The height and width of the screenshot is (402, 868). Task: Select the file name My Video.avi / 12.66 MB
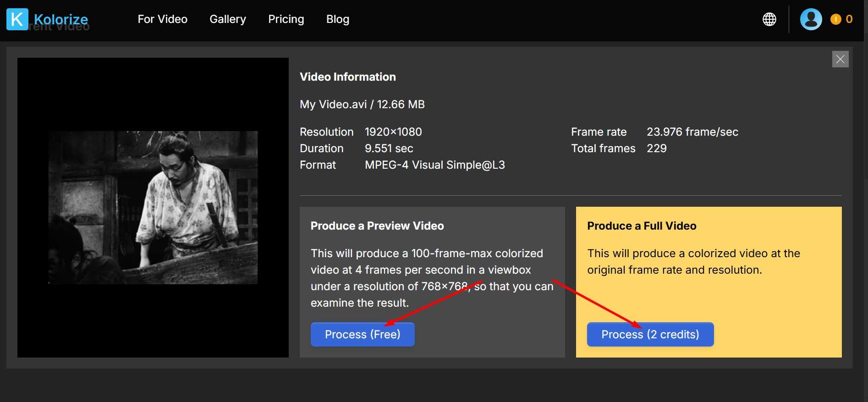362,105
